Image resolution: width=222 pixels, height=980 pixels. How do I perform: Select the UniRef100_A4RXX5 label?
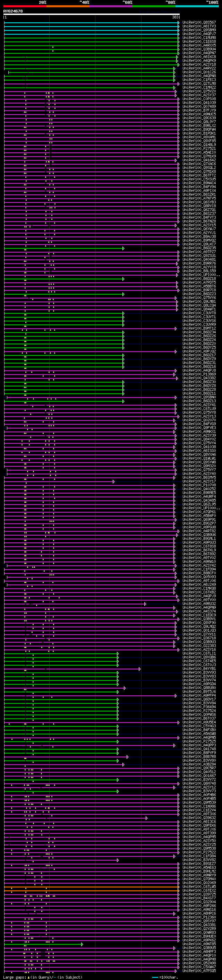(199, 45)
